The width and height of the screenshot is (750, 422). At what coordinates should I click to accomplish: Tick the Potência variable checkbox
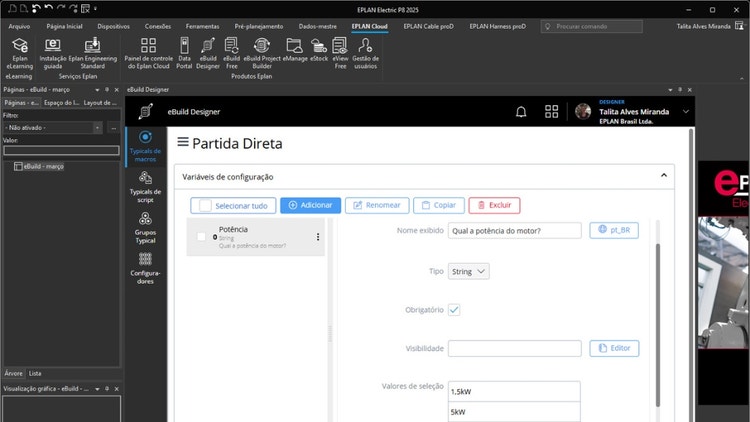[202, 237]
